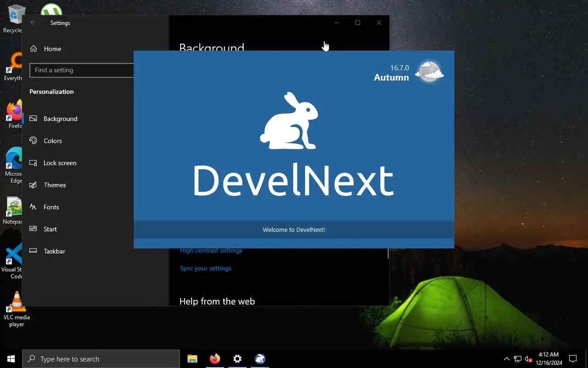The height and width of the screenshot is (368, 588).
Task: Open High contrast settings link
Action: [x=211, y=251]
